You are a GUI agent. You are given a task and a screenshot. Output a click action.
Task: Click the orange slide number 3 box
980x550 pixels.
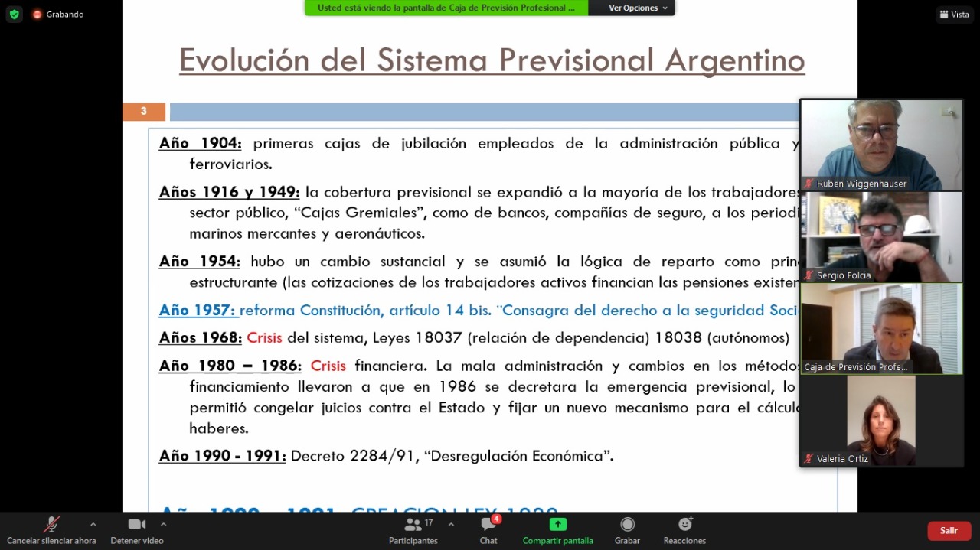(144, 112)
